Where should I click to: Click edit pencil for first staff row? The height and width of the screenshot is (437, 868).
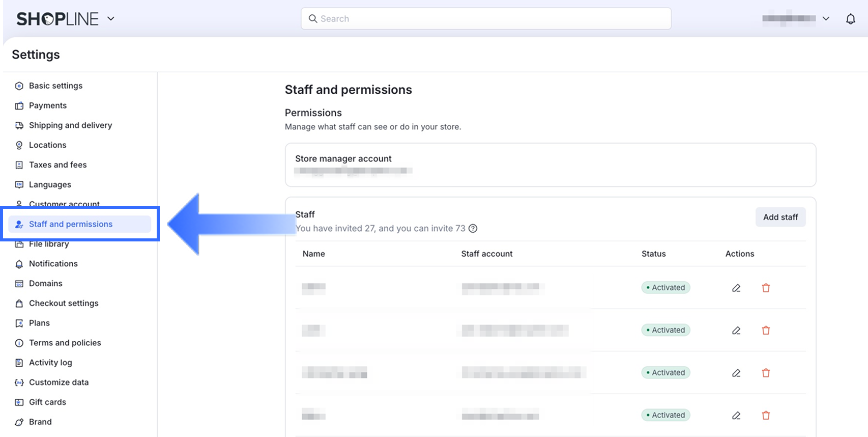736,288
